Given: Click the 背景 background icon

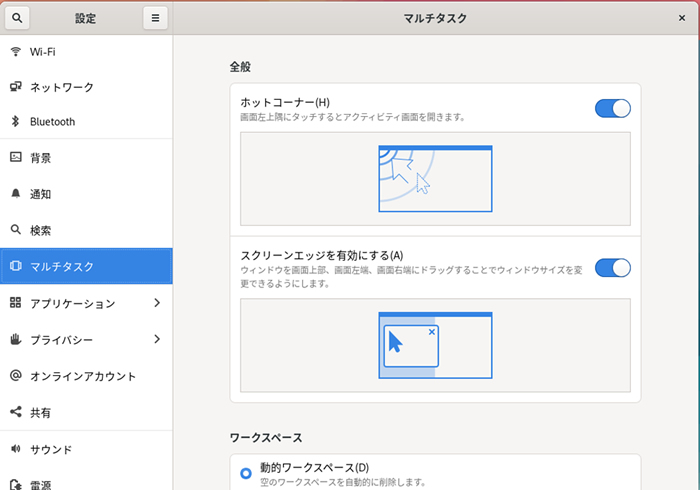Looking at the screenshot, I should 15,158.
